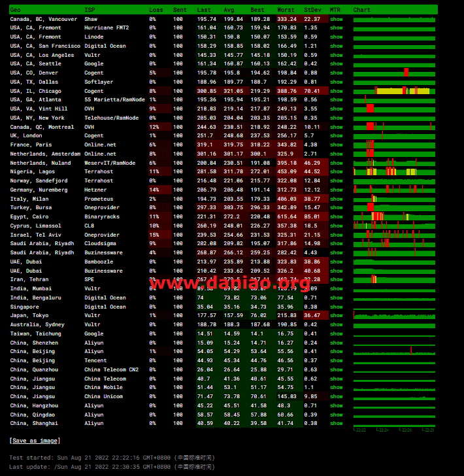Screen dimensions: 464x476
Task: Show MTR for Beijing Tencent row
Action: (x=337, y=360)
